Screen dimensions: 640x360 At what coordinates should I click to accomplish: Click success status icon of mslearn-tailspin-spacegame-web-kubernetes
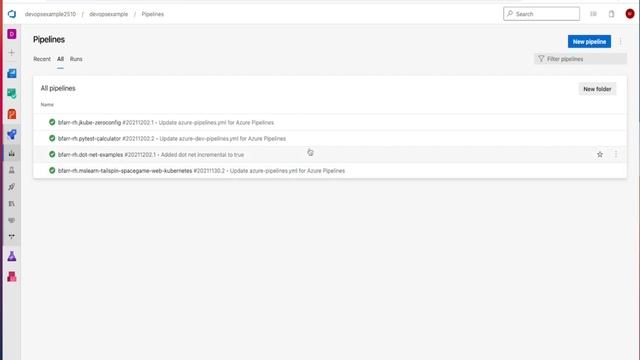(x=52, y=170)
